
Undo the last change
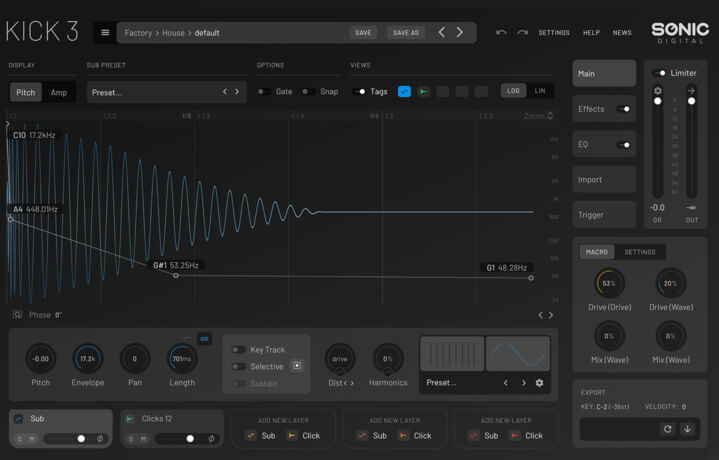(x=501, y=33)
